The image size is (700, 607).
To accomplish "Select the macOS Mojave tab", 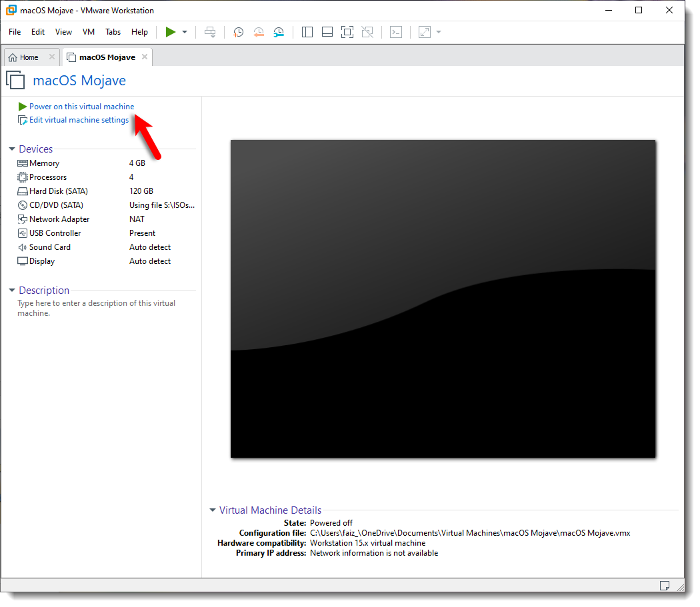I will click(x=107, y=57).
